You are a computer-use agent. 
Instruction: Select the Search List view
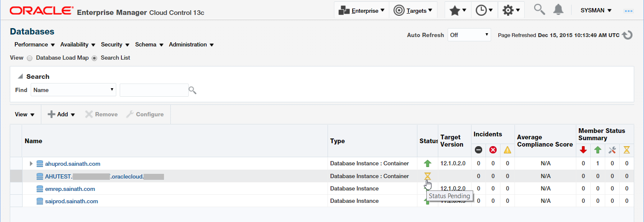95,58
